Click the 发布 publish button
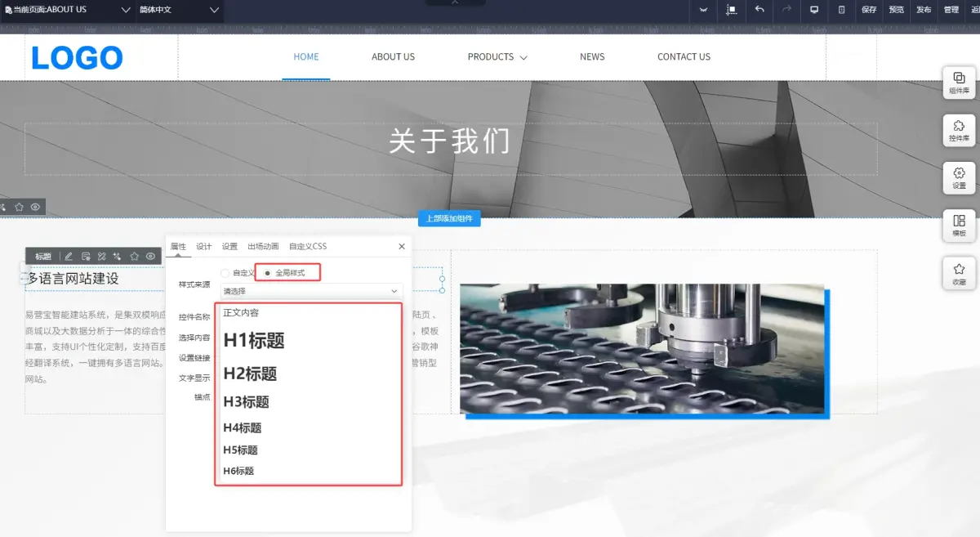The width and height of the screenshot is (980, 537). 924,10
